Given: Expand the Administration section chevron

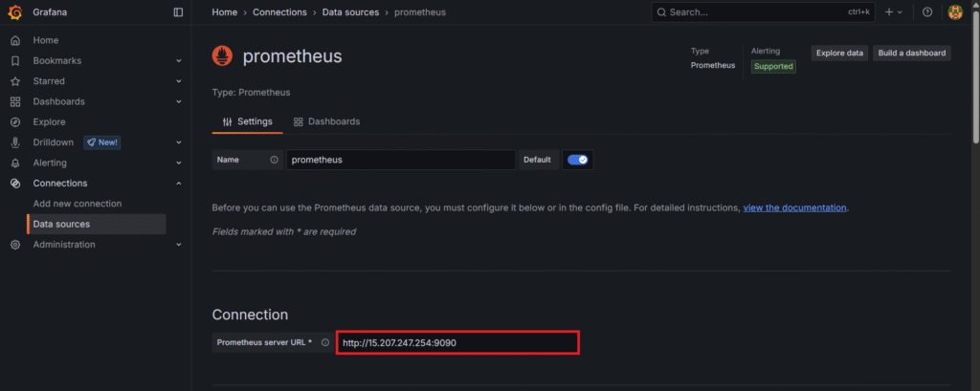Looking at the screenshot, I should pos(179,245).
